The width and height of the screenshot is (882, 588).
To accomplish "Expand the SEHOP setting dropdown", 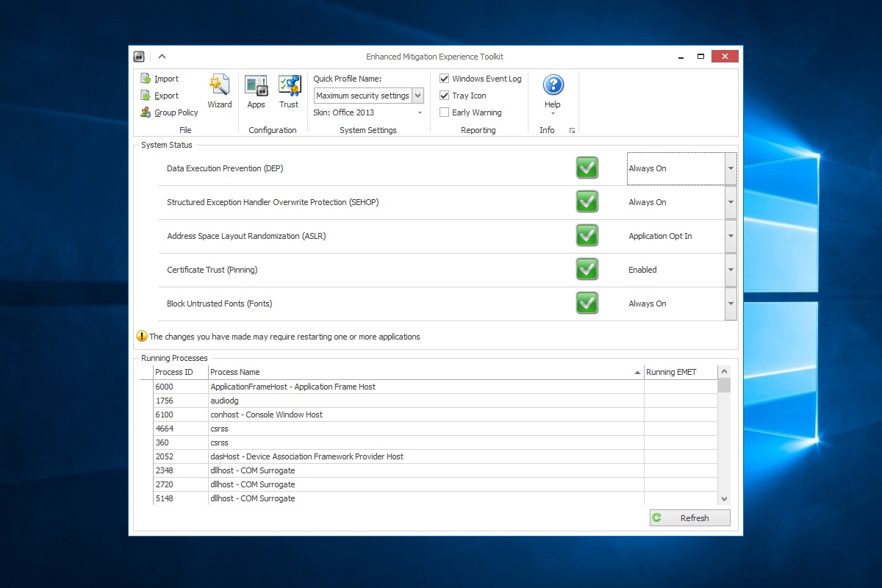I will [731, 202].
